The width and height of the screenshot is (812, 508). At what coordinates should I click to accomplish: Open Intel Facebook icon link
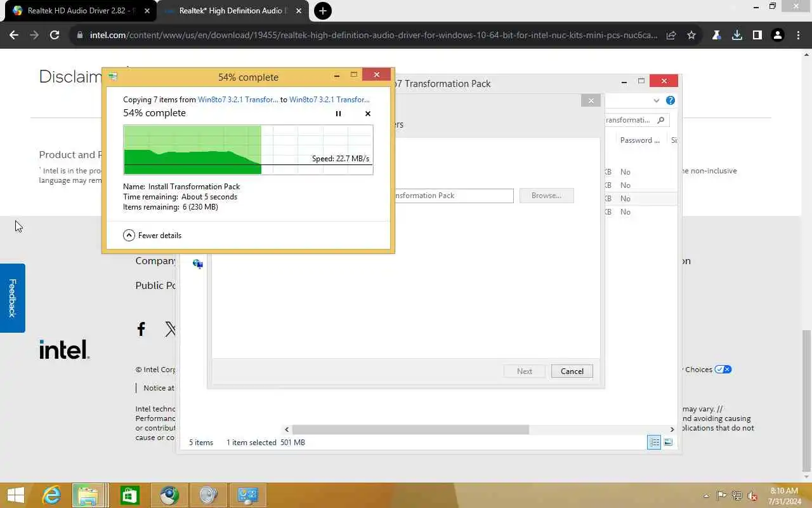coord(141,328)
